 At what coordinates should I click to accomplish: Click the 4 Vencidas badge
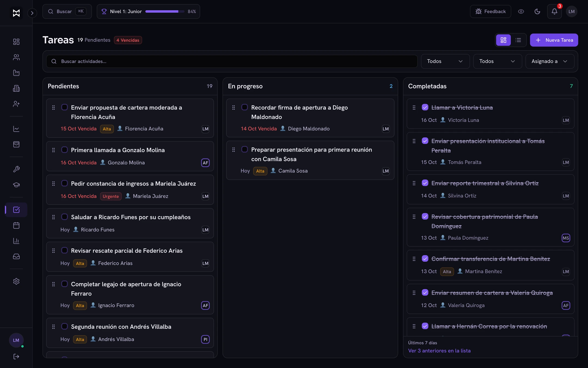click(128, 40)
